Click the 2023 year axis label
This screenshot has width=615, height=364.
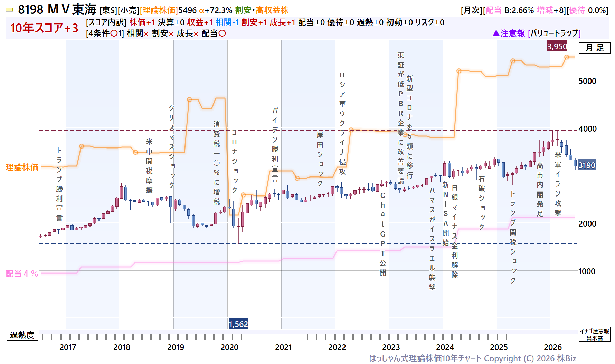391,347
